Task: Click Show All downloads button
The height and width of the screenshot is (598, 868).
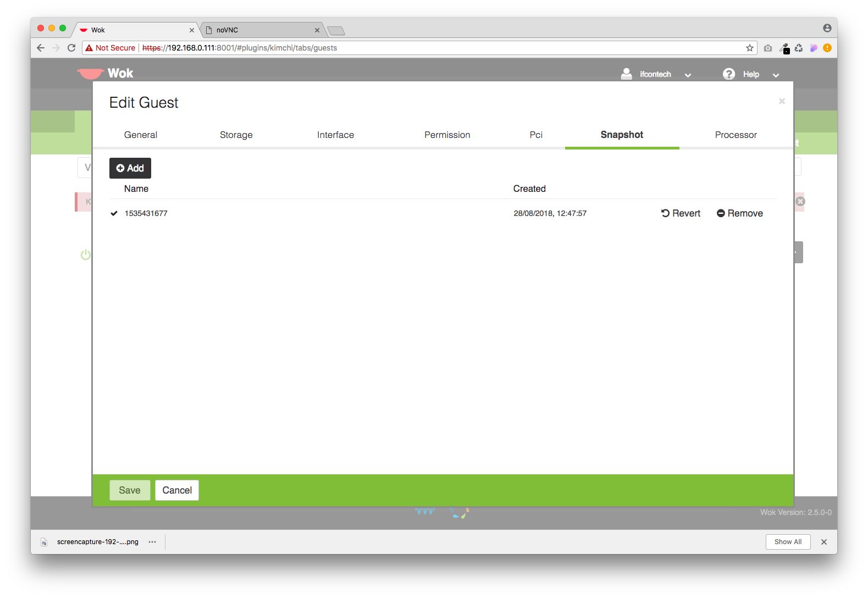Action: [788, 542]
